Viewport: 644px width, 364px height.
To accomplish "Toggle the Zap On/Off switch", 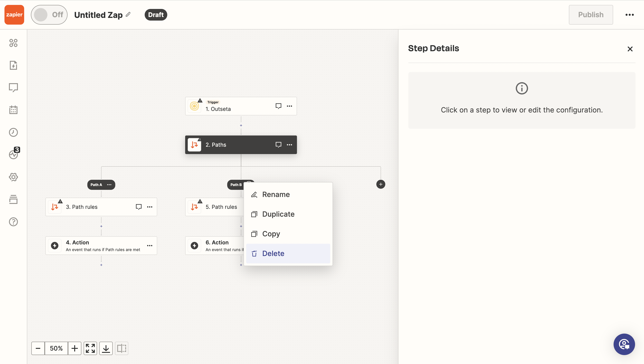I will tap(49, 15).
